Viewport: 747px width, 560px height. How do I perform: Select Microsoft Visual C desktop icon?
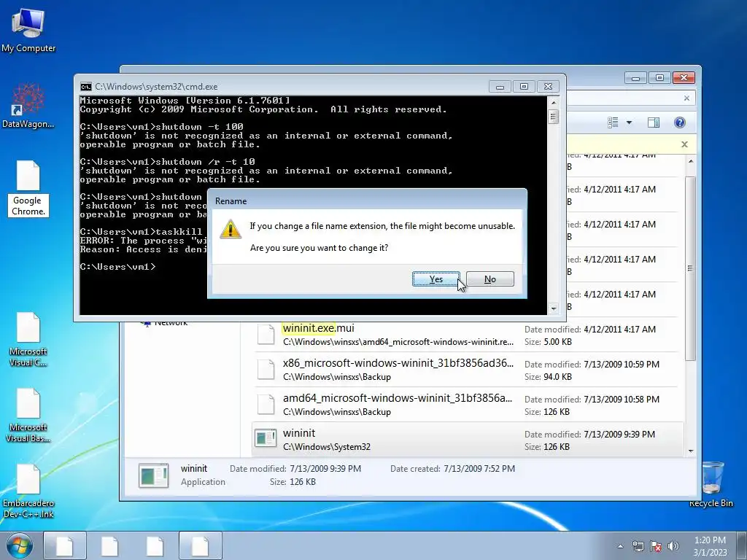tap(28, 340)
